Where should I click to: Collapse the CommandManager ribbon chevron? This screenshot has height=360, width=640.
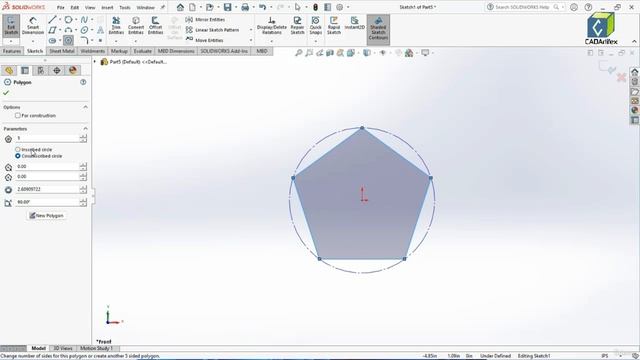pyautogui.click(x=634, y=41)
